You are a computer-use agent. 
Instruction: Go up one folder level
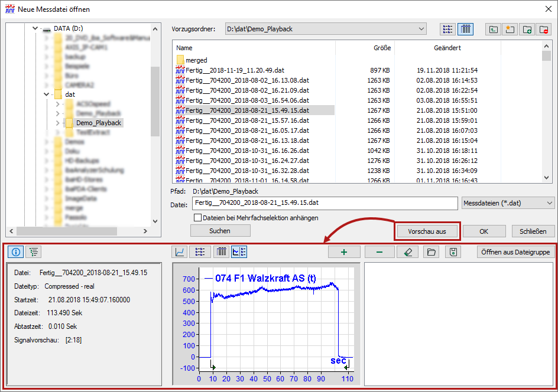tap(493, 30)
